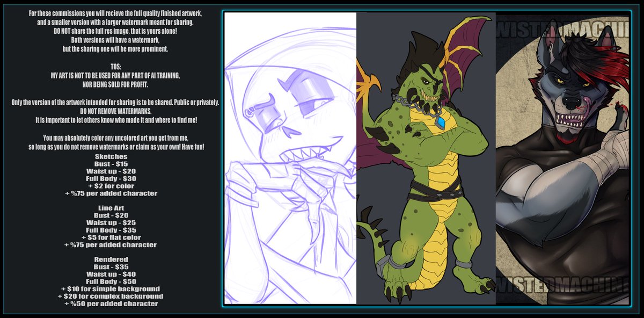Click the rendered gray wolf artwork sample

coord(562,158)
